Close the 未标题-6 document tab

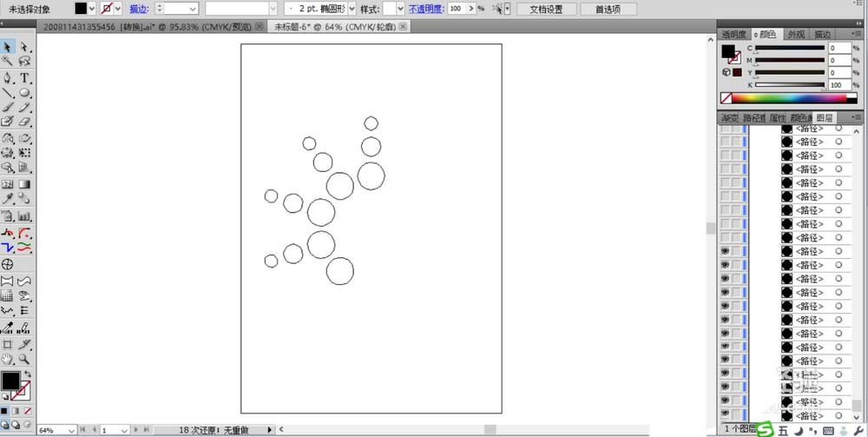tap(403, 27)
